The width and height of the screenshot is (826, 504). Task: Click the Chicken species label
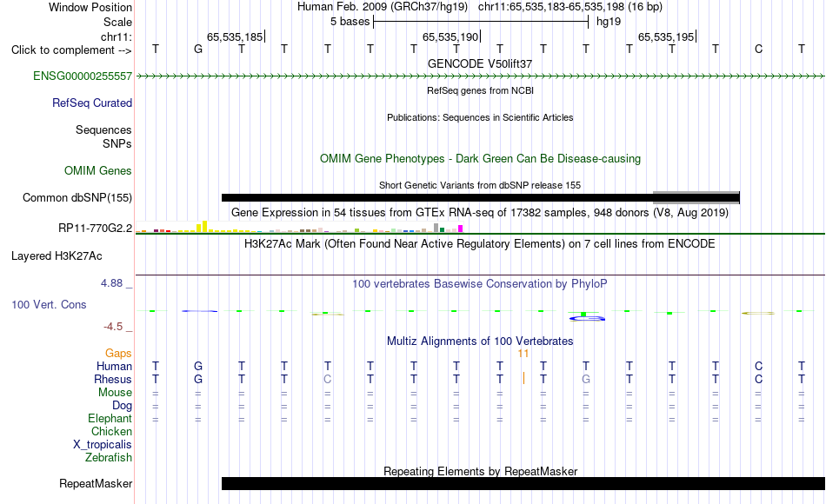point(111,432)
